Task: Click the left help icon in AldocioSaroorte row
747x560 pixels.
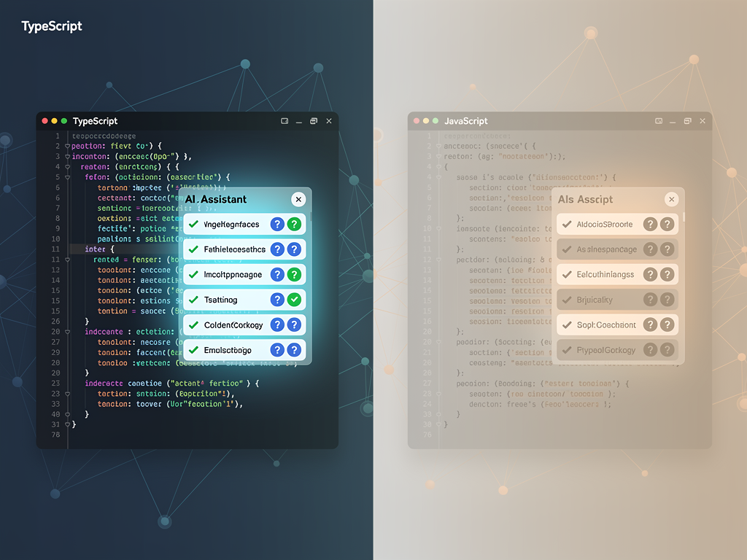Action: [650, 224]
